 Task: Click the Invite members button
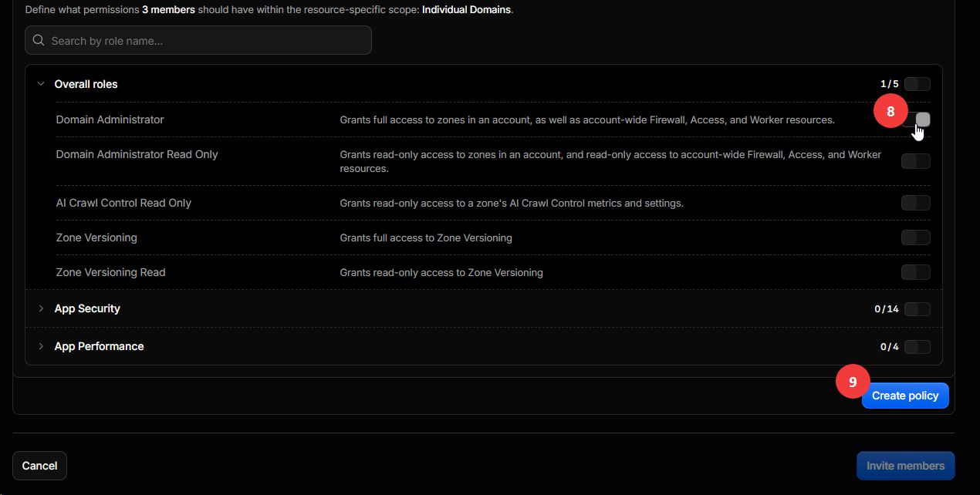(905, 466)
